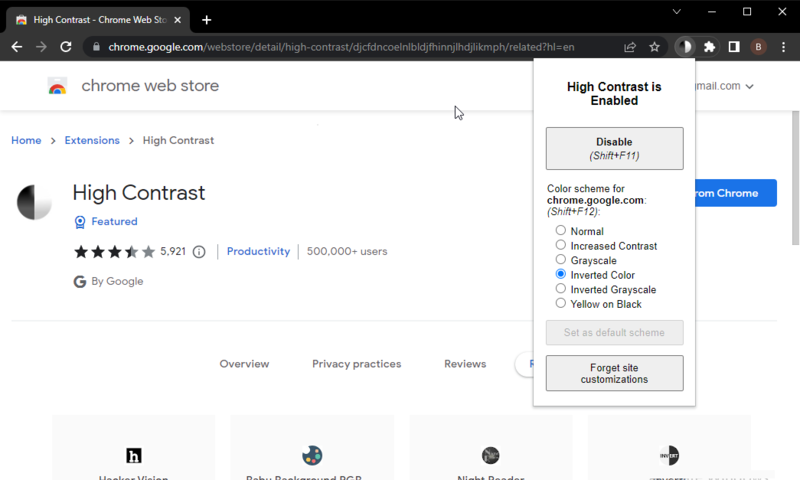The height and width of the screenshot is (480, 800).
Task: Choose Increased Contrast scheme
Action: (x=561, y=246)
